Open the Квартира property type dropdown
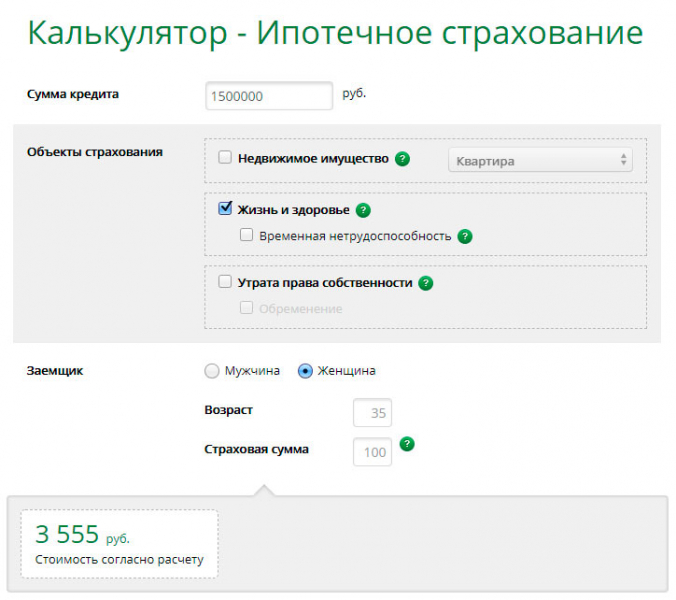 coord(539,160)
